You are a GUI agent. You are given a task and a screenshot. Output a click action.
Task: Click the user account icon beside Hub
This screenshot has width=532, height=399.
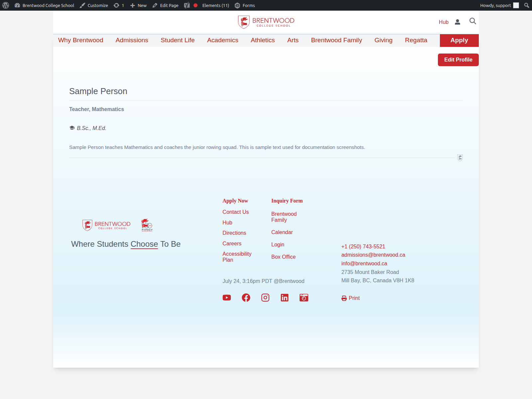click(458, 22)
